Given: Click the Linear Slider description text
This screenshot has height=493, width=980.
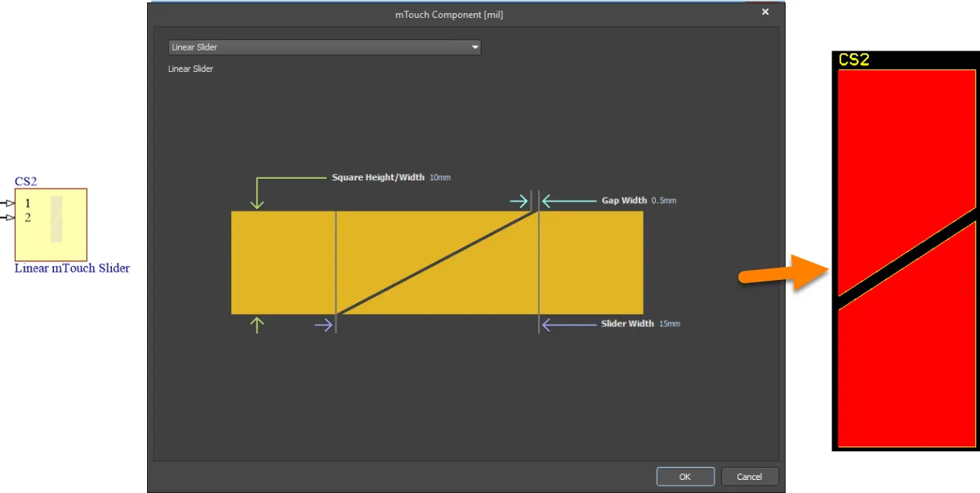Looking at the screenshot, I should pos(190,69).
